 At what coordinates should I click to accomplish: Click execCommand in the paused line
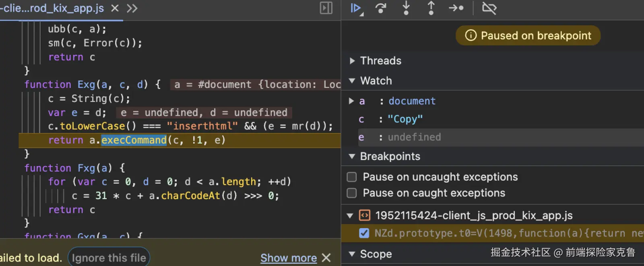pos(134,140)
